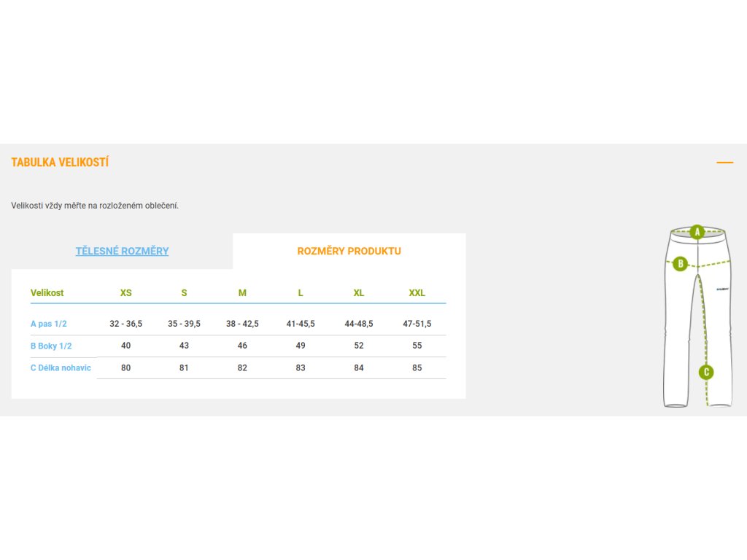Click the trousers measurement diagram image
Image resolution: width=747 pixels, height=560 pixels.
(697, 316)
